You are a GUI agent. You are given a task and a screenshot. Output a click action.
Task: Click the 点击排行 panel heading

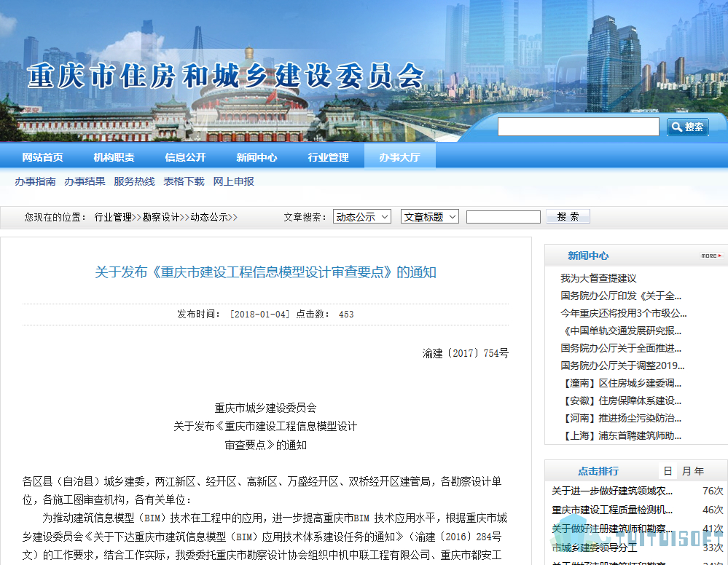(598, 471)
